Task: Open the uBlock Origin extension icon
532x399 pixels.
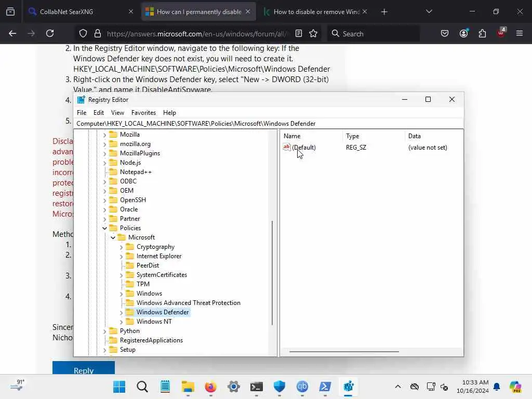Action: [501, 33]
